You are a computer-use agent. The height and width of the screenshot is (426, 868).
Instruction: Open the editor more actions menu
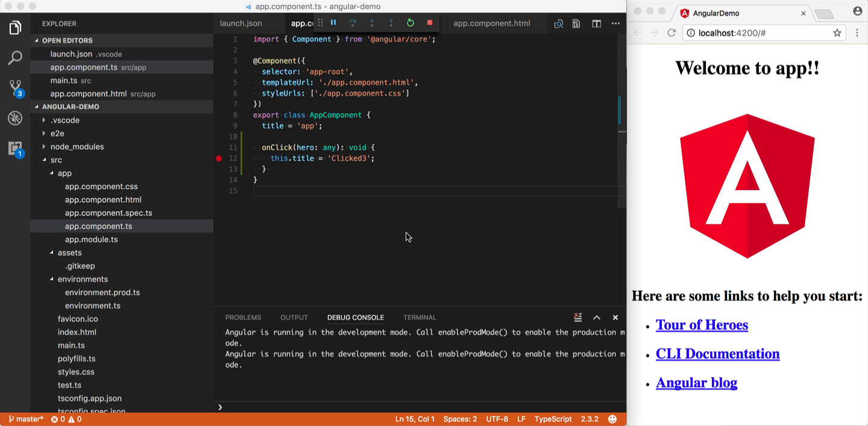tap(615, 24)
